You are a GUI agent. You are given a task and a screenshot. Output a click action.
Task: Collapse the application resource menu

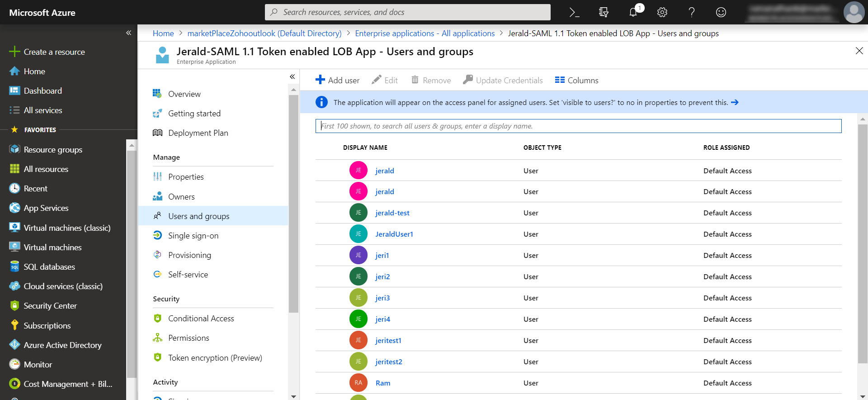292,76
